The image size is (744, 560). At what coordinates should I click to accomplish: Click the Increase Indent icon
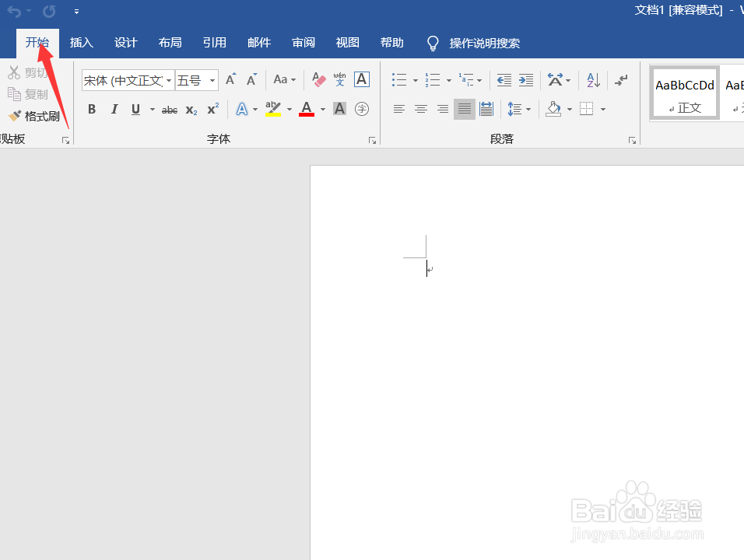pos(526,79)
